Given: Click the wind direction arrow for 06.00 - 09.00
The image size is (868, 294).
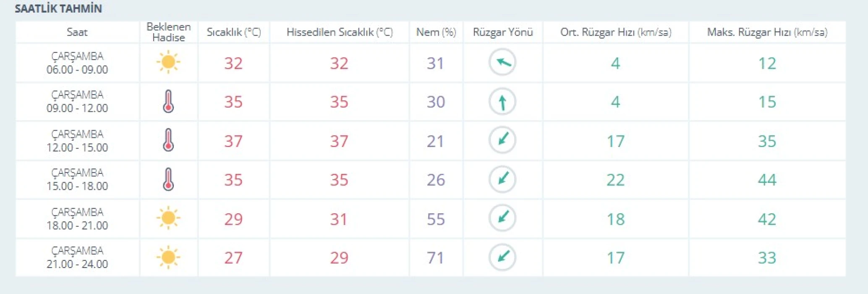Looking at the screenshot, I should click(x=502, y=63).
